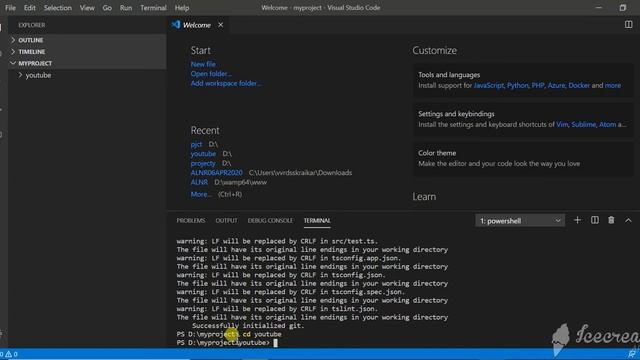Open the Terminal menu
640x360 pixels.
[153, 8]
